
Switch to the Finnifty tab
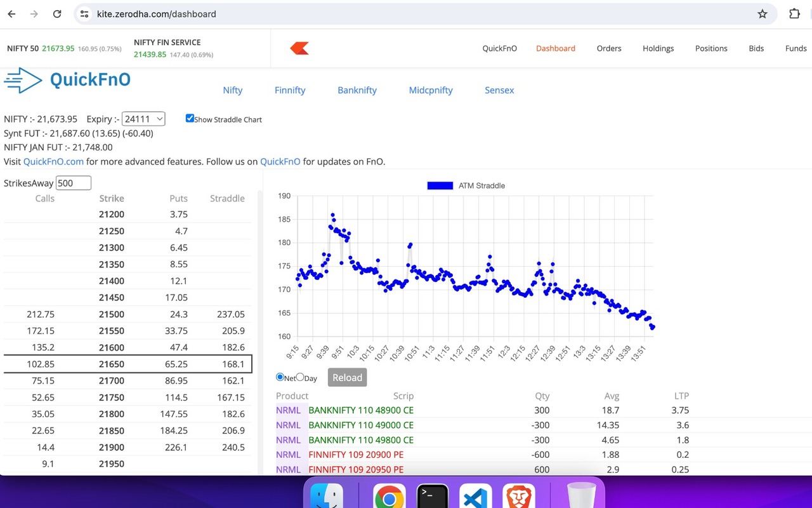click(x=290, y=90)
